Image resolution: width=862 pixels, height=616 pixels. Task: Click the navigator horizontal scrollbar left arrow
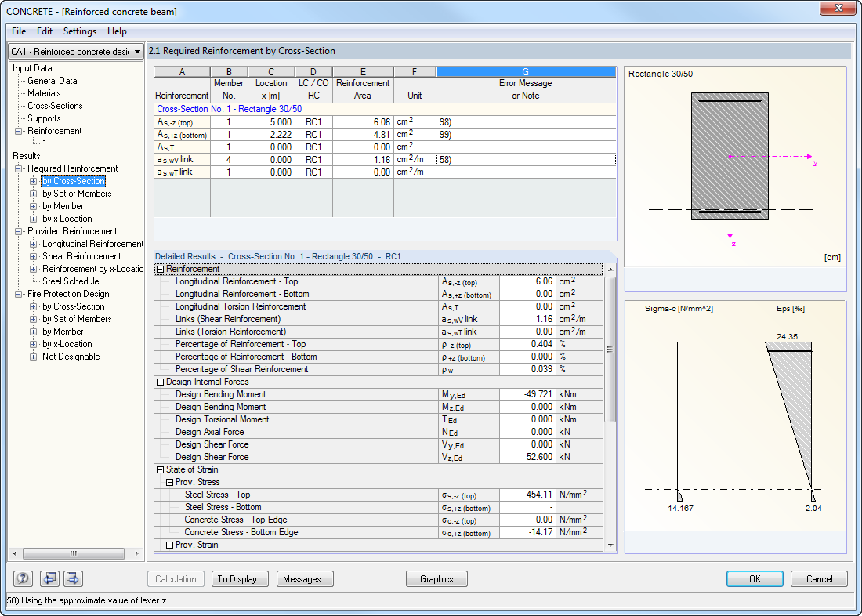tap(15, 553)
